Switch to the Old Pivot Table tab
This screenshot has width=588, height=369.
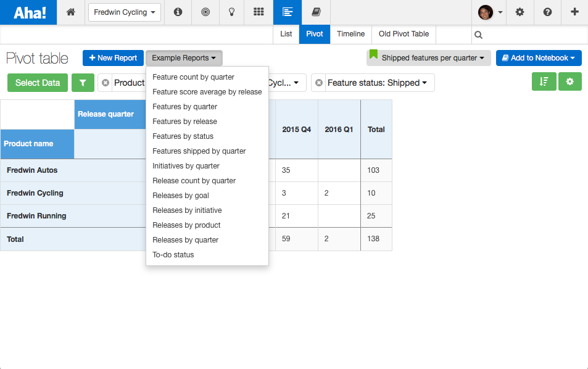tap(404, 34)
